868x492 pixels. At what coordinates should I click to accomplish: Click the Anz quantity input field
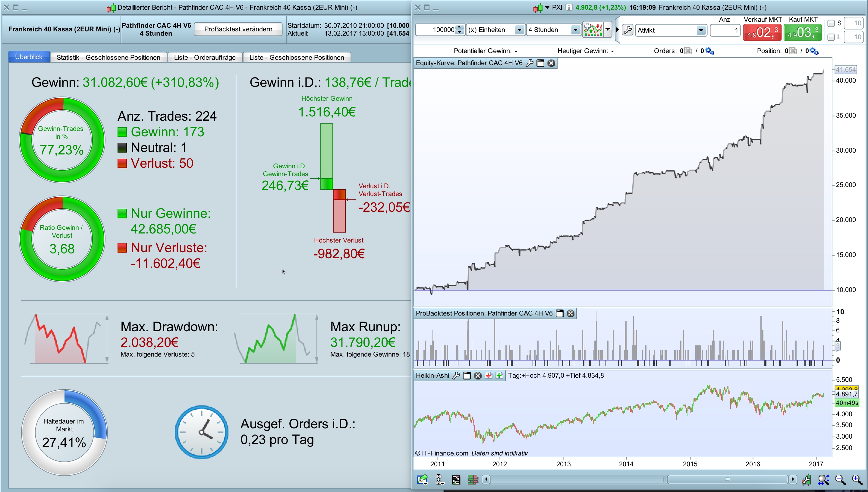point(725,30)
